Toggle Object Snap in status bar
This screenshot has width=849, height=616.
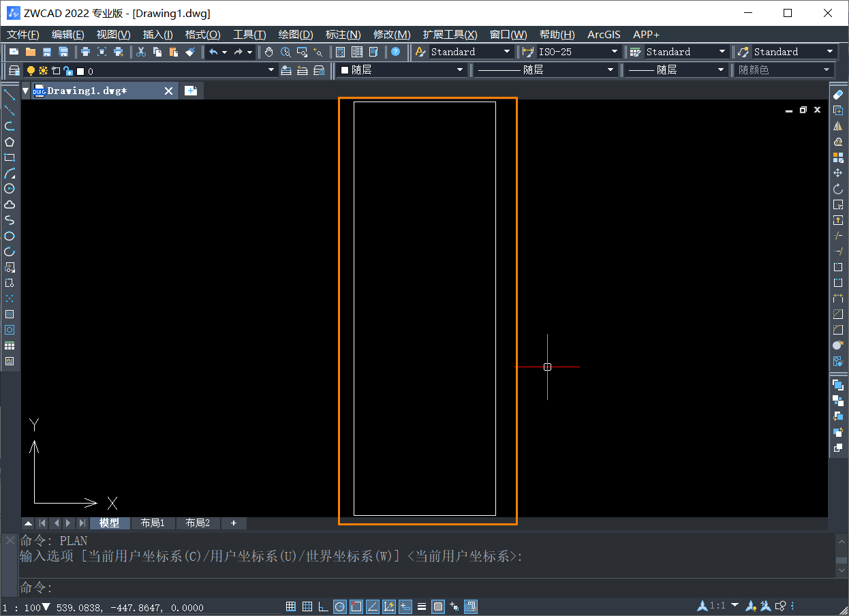[356, 606]
